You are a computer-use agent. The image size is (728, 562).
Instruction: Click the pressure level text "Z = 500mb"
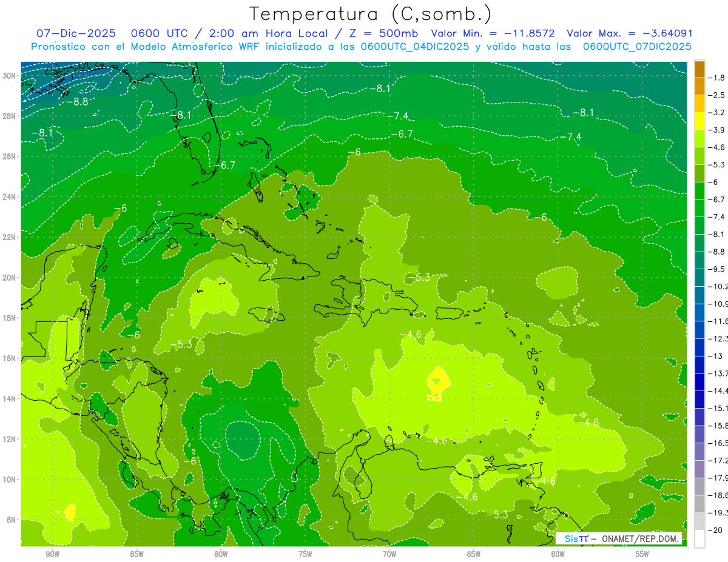click(x=383, y=34)
